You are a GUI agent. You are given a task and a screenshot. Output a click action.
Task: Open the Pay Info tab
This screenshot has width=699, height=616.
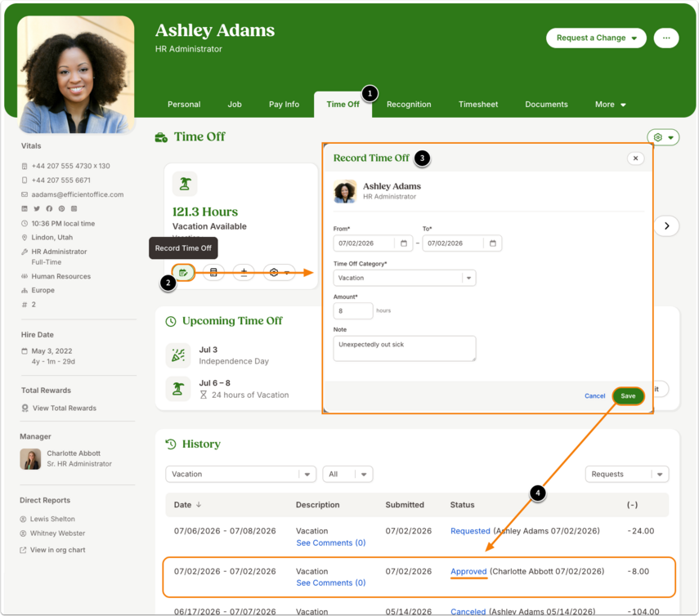[x=284, y=105]
